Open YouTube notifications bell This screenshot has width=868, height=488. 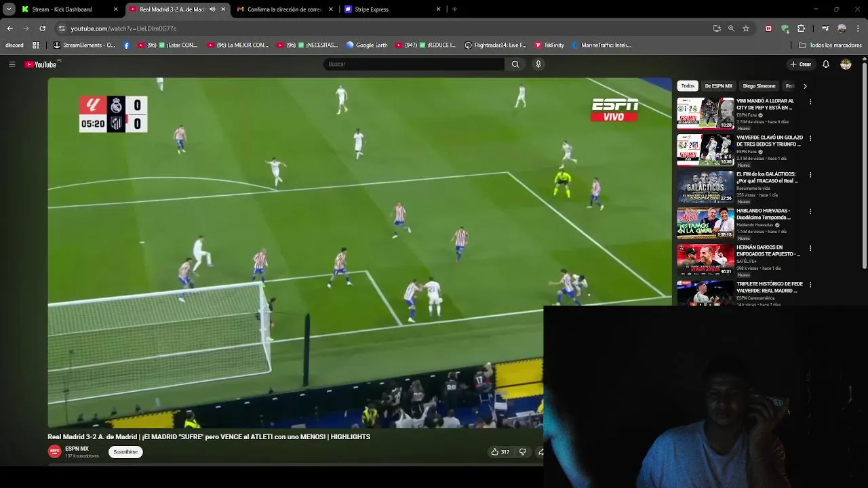click(826, 64)
